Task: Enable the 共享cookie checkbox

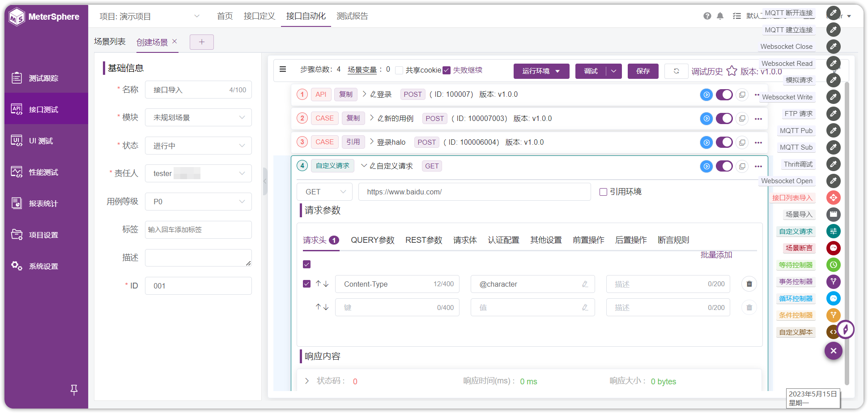Action: [399, 70]
